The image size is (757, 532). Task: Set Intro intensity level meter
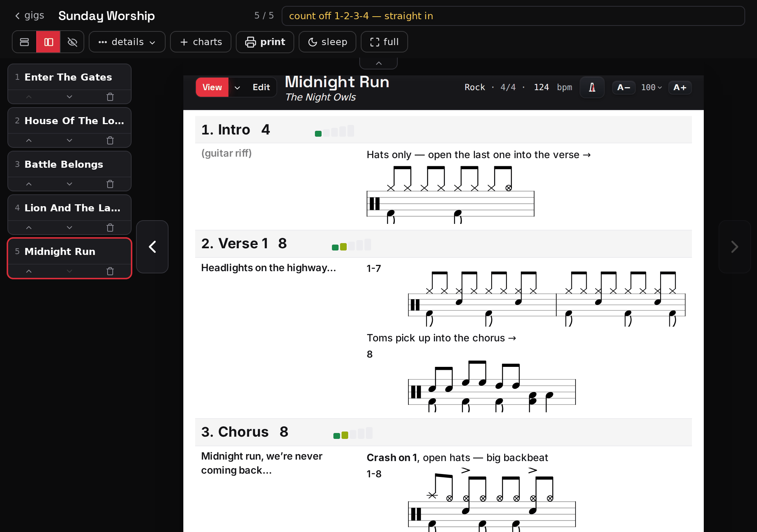point(335,131)
